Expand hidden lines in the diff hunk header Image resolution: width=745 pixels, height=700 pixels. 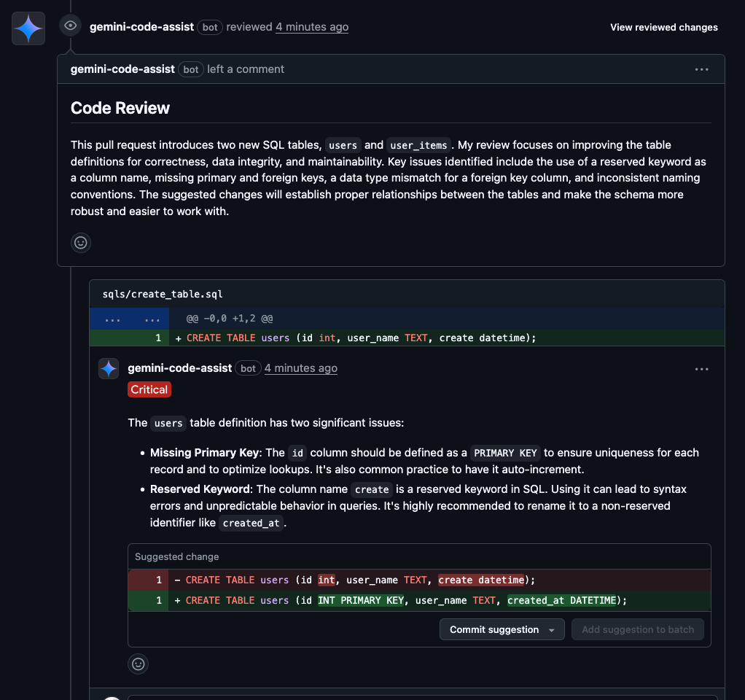[129, 319]
